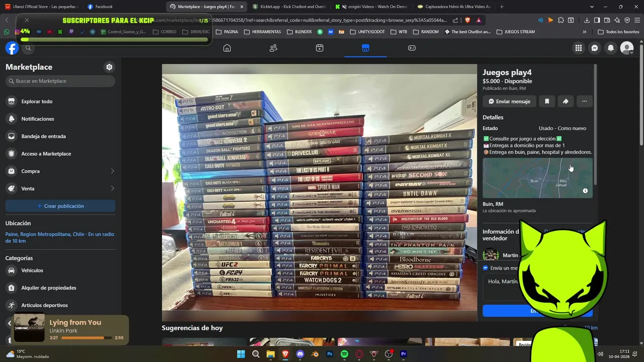The height and width of the screenshot is (362, 644).
Task: Open browser downloads icon
Action: click(587, 20)
